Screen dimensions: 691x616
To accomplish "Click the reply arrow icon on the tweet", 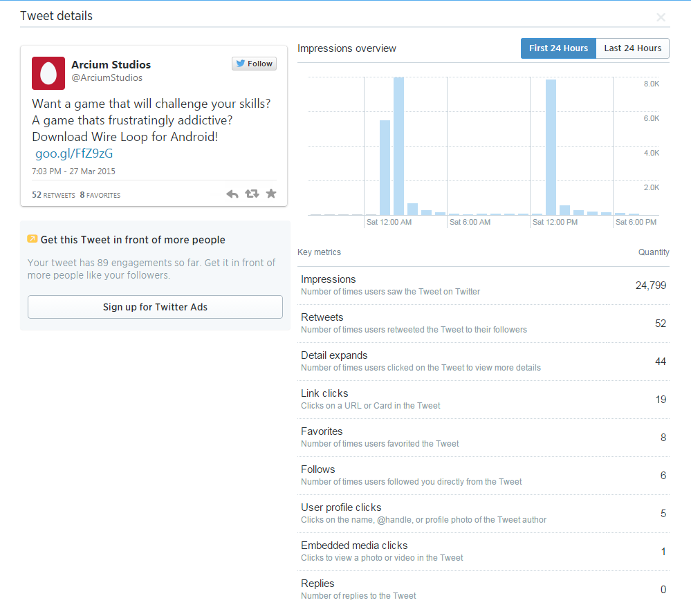I will click(232, 194).
